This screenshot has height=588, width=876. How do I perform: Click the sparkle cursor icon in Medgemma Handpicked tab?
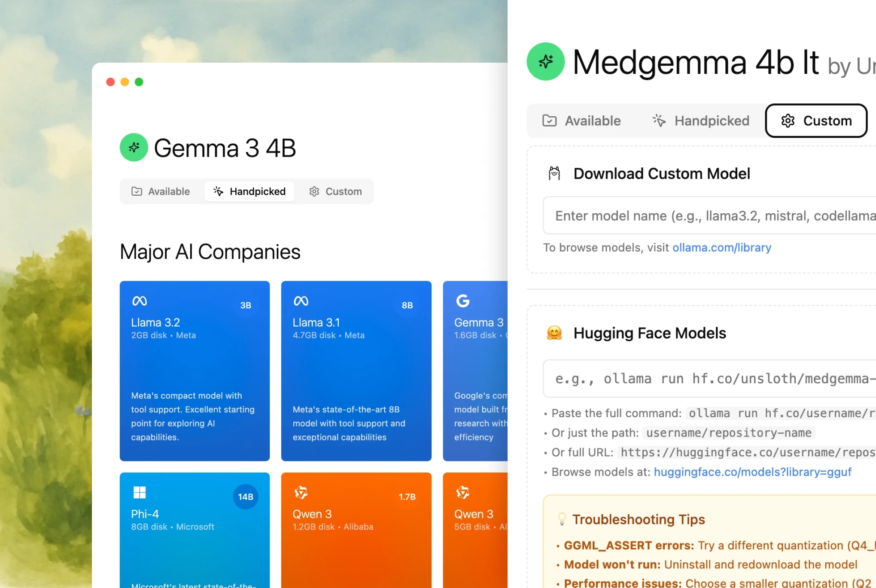click(659, 121)
